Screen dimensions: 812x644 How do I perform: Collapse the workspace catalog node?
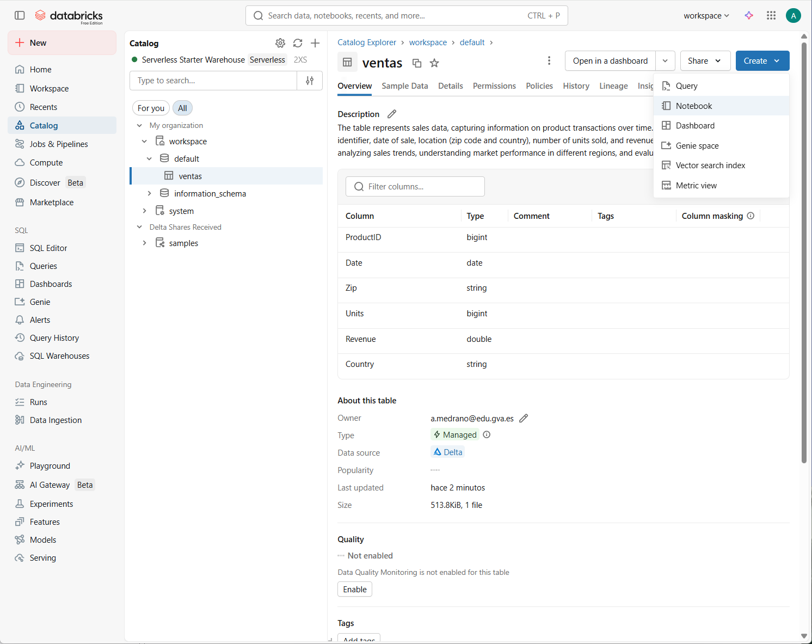144,141
